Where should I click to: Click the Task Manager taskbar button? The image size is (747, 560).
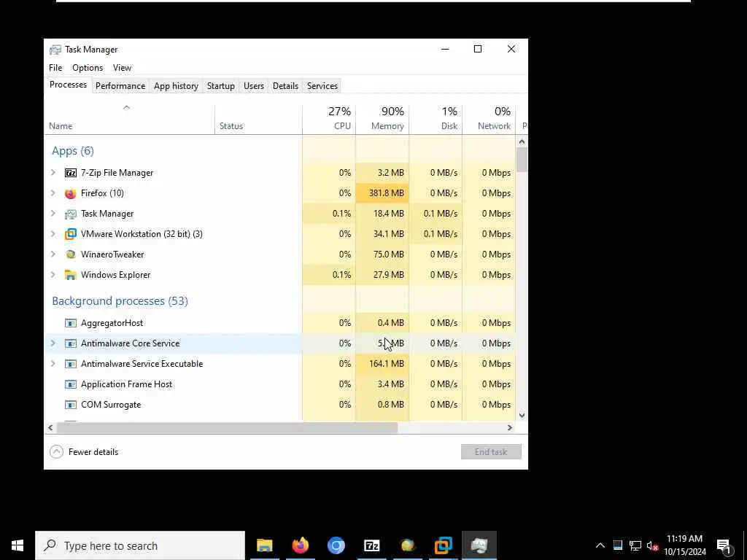(x=479, y=545)
